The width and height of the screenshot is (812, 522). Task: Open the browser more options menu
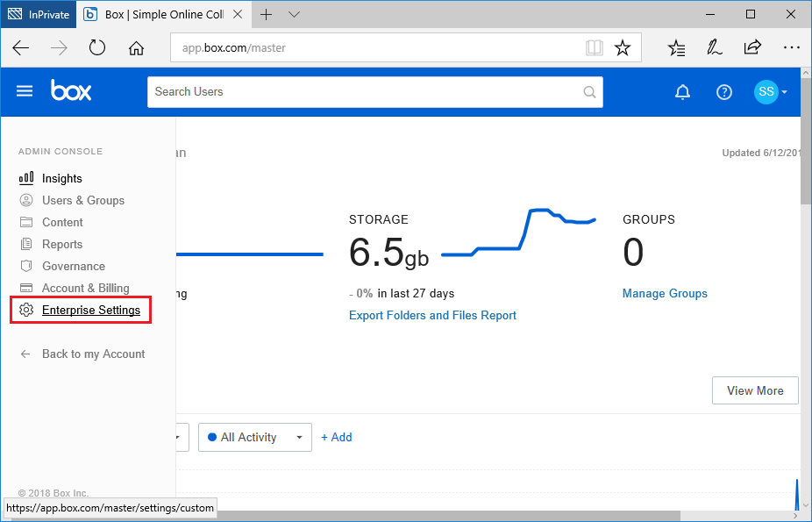[791, 48]
